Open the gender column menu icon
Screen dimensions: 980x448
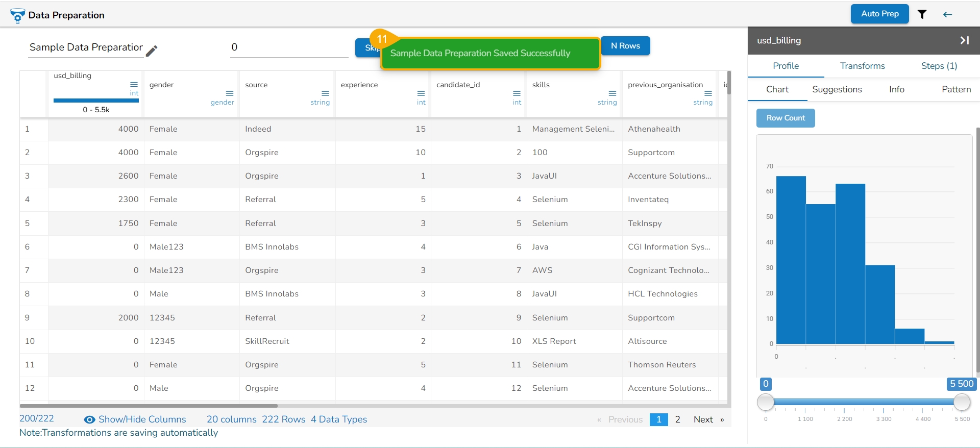230,93
